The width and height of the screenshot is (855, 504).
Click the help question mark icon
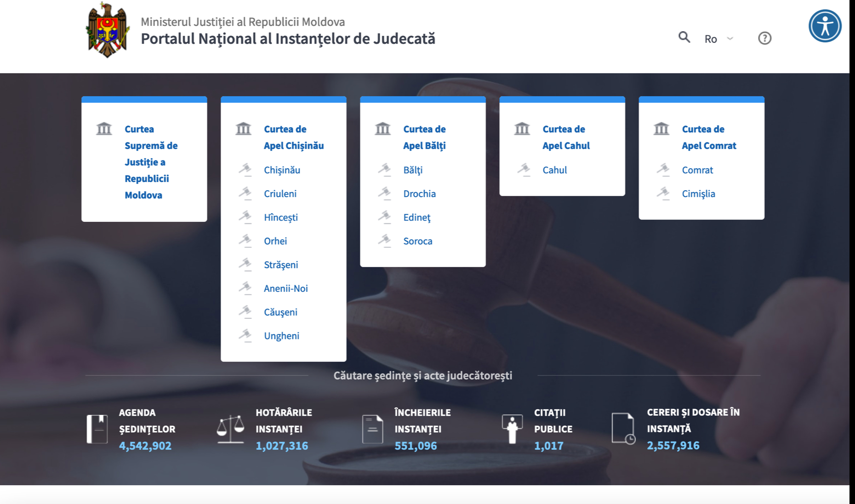click(x=764, y=38)
